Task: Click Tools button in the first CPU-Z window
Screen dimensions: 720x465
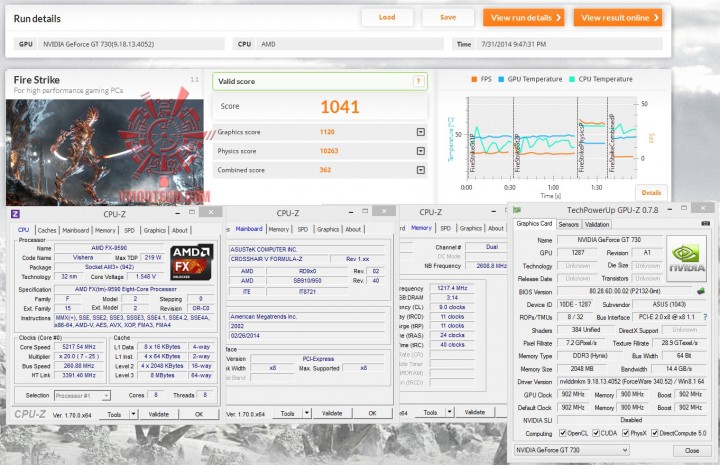Action: pos(114,414)
